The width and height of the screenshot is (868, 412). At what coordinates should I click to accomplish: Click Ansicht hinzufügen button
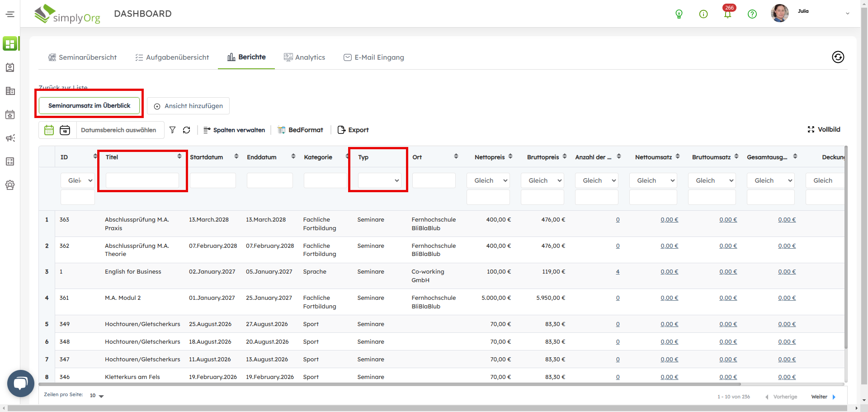(x=188, y=106)
